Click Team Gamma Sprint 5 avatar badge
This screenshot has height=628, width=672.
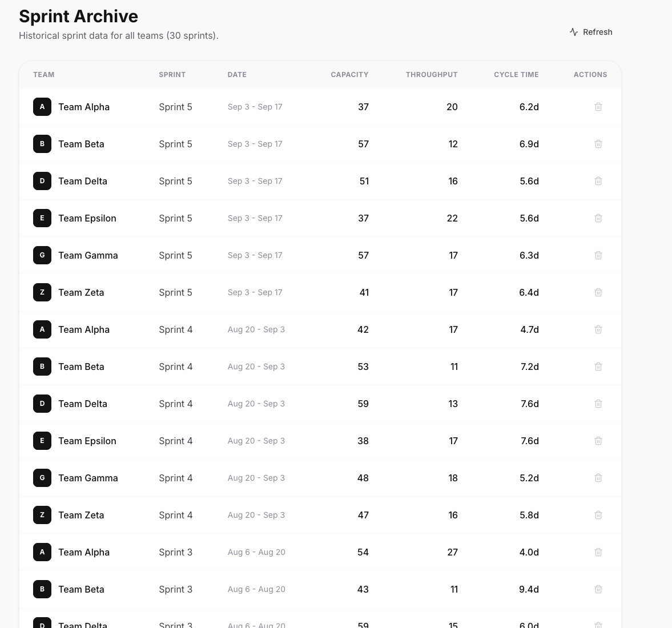pyautogui.click(x=42, y=255)
